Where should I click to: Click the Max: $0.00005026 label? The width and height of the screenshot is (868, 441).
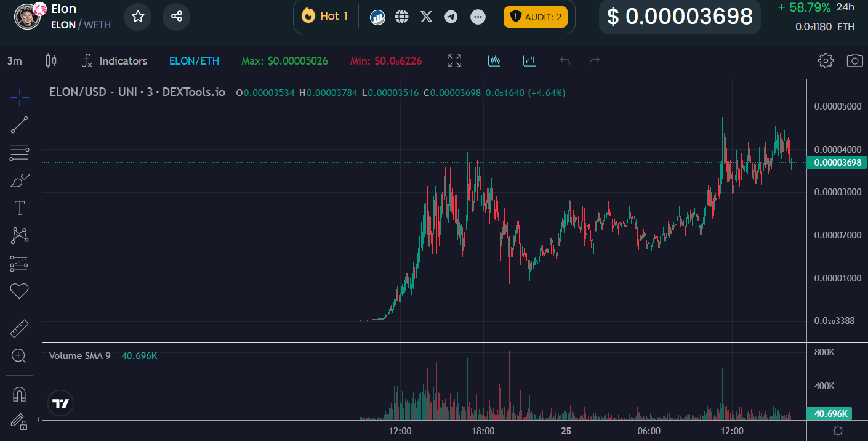pos(284,61)
